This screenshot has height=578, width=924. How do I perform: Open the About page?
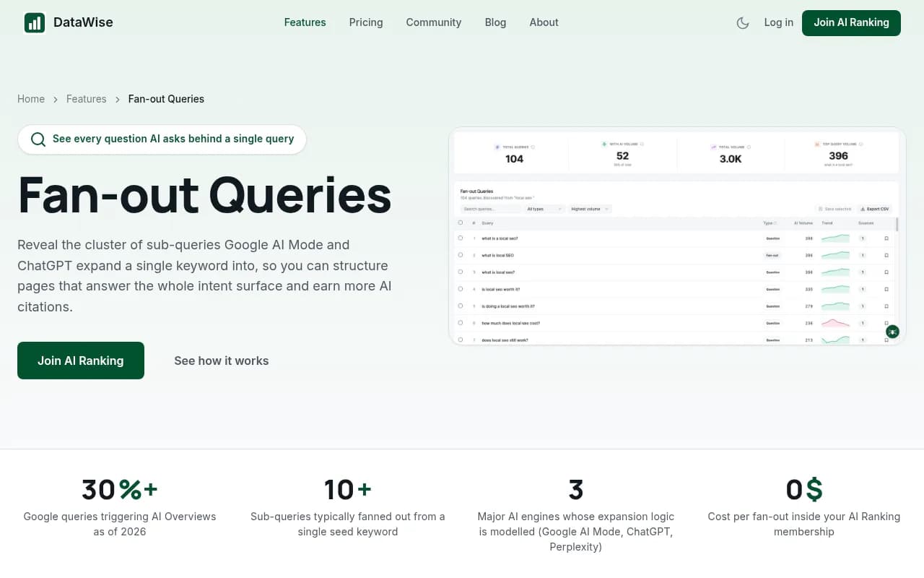(544, 22)
